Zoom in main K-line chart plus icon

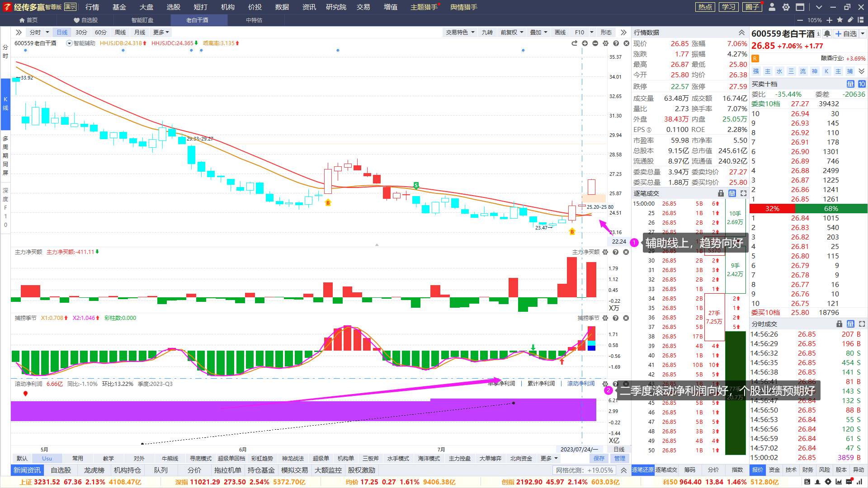point(585,43)
